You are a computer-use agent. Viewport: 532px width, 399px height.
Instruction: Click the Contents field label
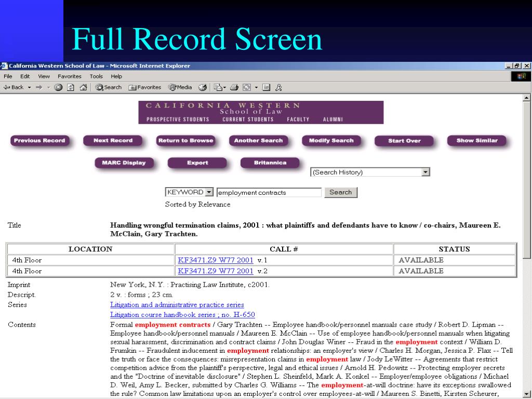[22, 325]
